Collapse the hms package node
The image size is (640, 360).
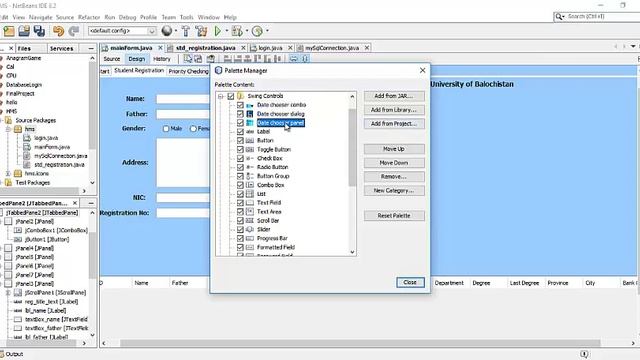coord(8,129)
